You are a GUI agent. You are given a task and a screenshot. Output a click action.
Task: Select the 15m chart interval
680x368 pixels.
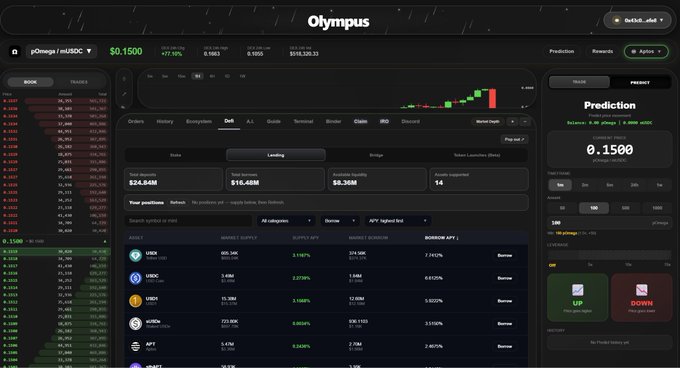tap(181, 76)
